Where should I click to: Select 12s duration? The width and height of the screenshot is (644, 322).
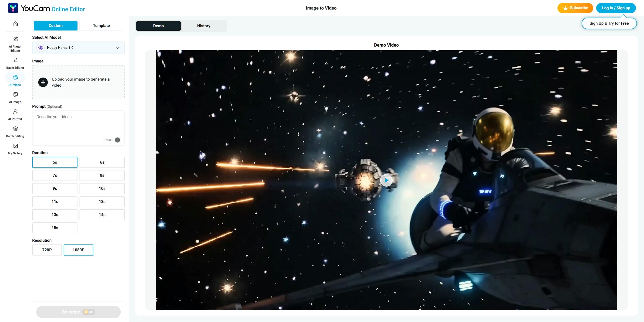(102, 202)
